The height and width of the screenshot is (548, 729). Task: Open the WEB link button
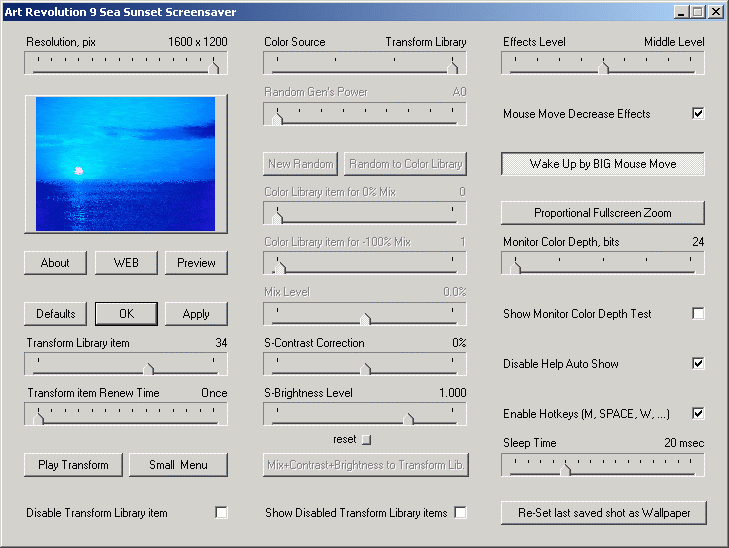[126, 263]
